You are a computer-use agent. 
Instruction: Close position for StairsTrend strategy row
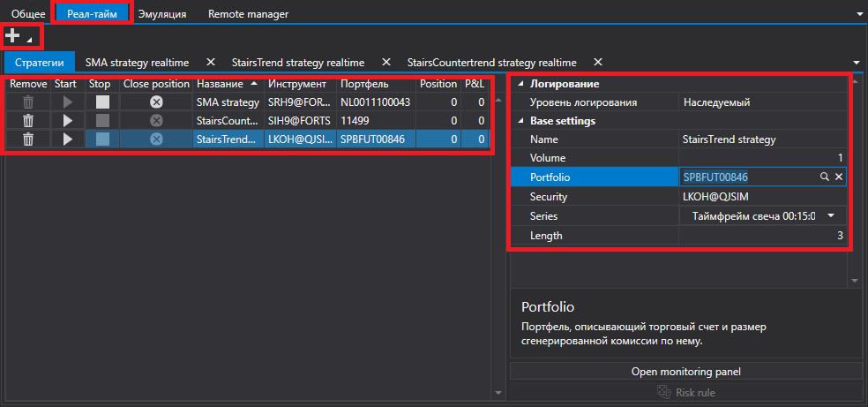pyautogui.click(x=157, y=139)
